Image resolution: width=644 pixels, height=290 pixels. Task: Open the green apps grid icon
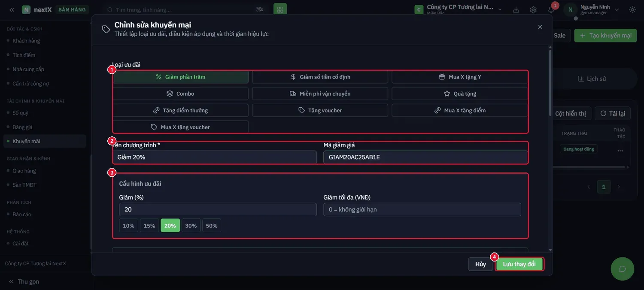pyautogui.click(x=280, y=9)
